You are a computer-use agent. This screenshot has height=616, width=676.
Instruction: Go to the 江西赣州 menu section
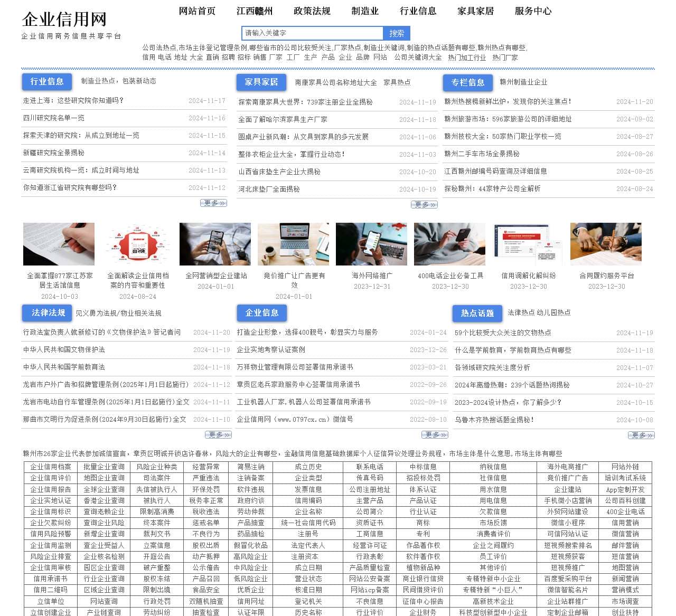pyautogui.click(x=255, y=11)
